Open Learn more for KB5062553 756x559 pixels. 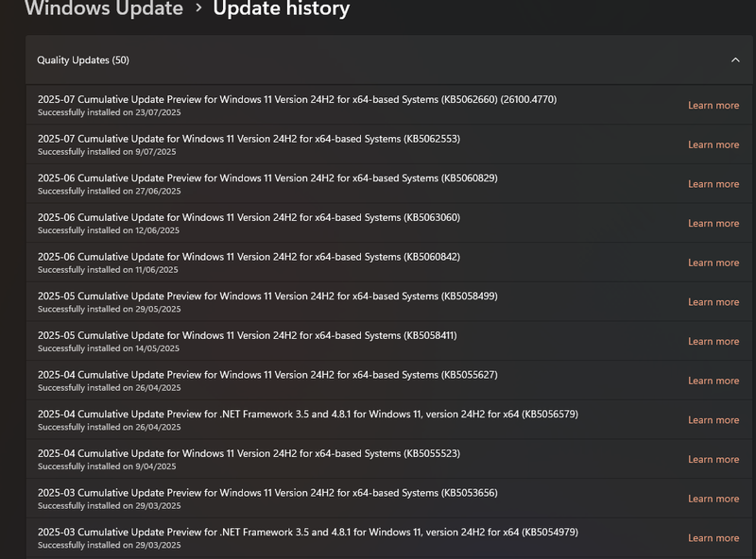[713, 144]
